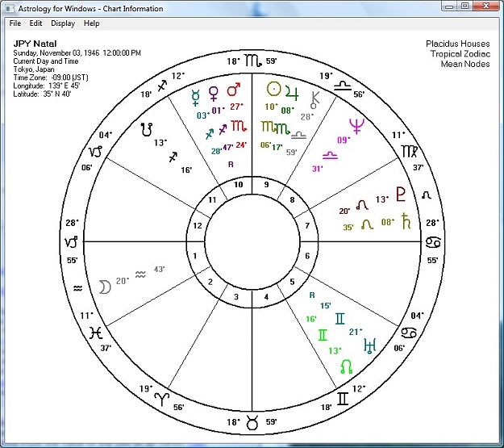Click the Moon's 20° degree value
504x448 pixels.
123,281
